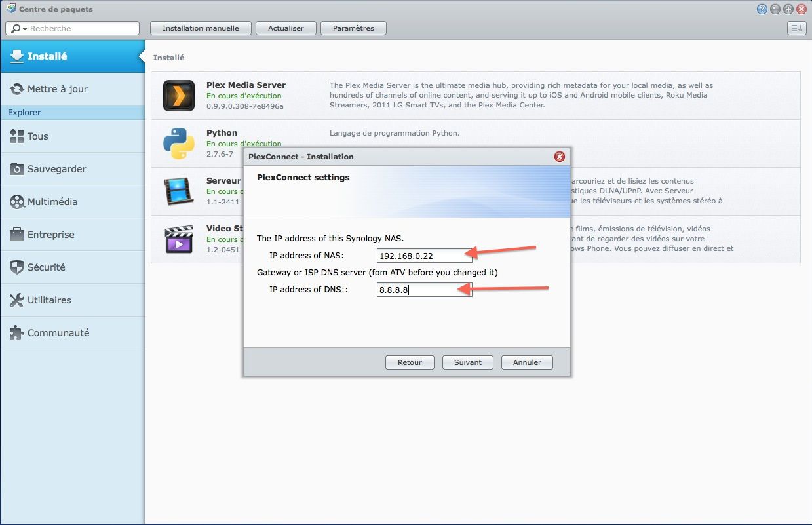Screen dimensions: 812x525
Task: Open the Utilitaires category
Action: pyautogui.click(x=73, y=300)
